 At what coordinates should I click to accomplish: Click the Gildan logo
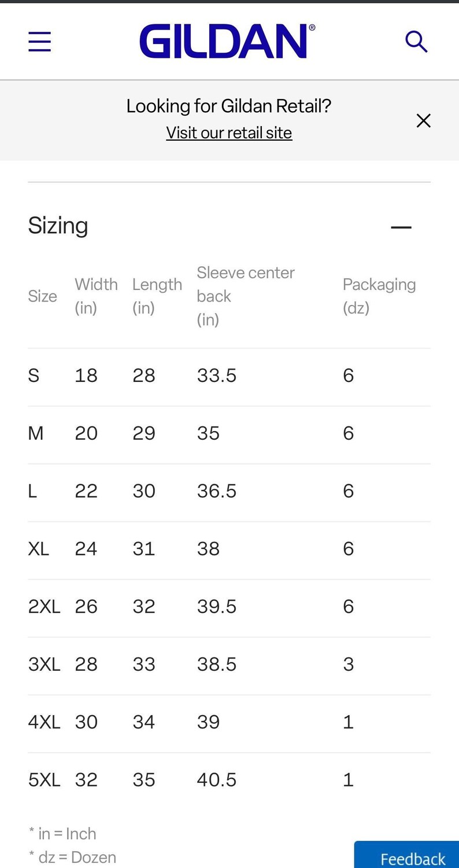[227, 41]
